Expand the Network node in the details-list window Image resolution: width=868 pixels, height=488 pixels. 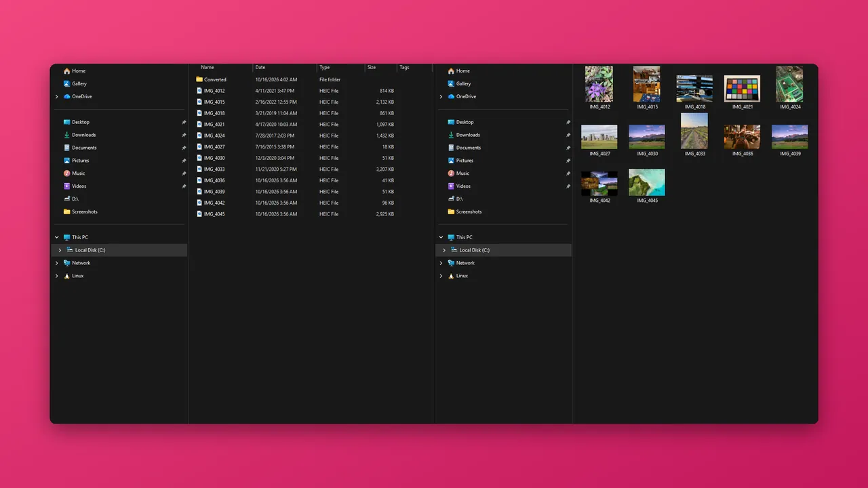coord(56,263)
